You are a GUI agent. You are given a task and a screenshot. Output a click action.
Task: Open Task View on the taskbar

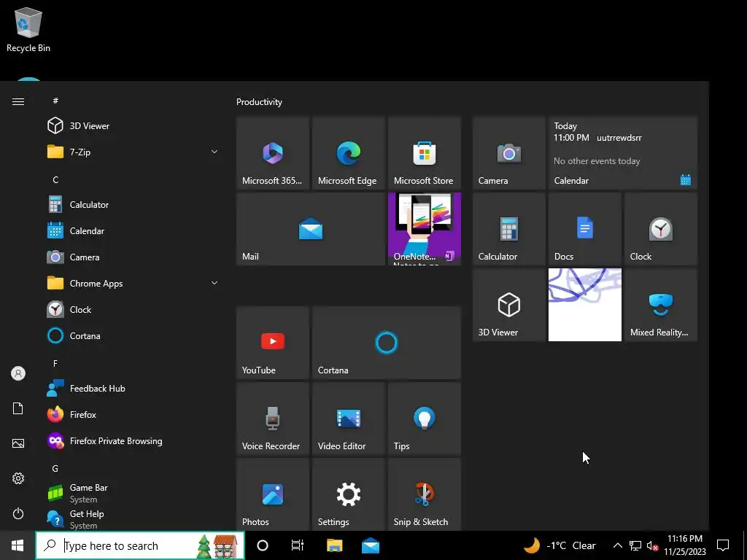(x=298, y=545)
